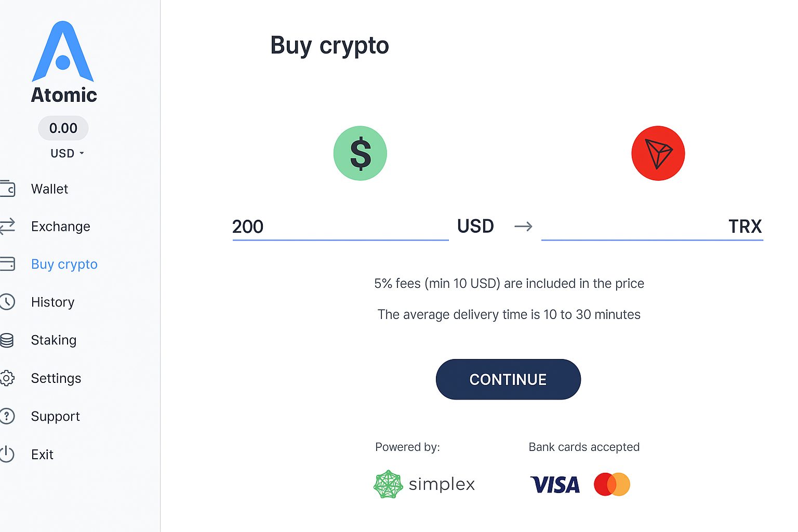
Task: Click the red TRX token icon
Action: pos(658,153)
